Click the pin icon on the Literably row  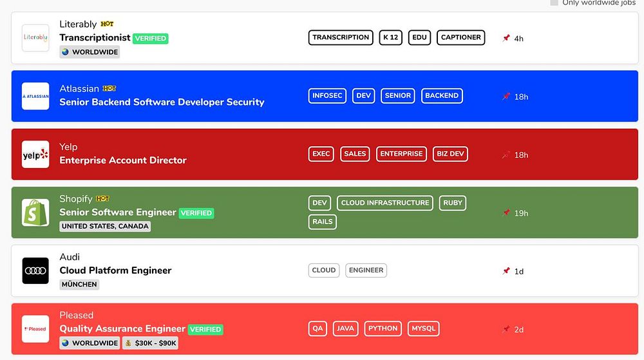pyautogui.click(x=506, y=38)
